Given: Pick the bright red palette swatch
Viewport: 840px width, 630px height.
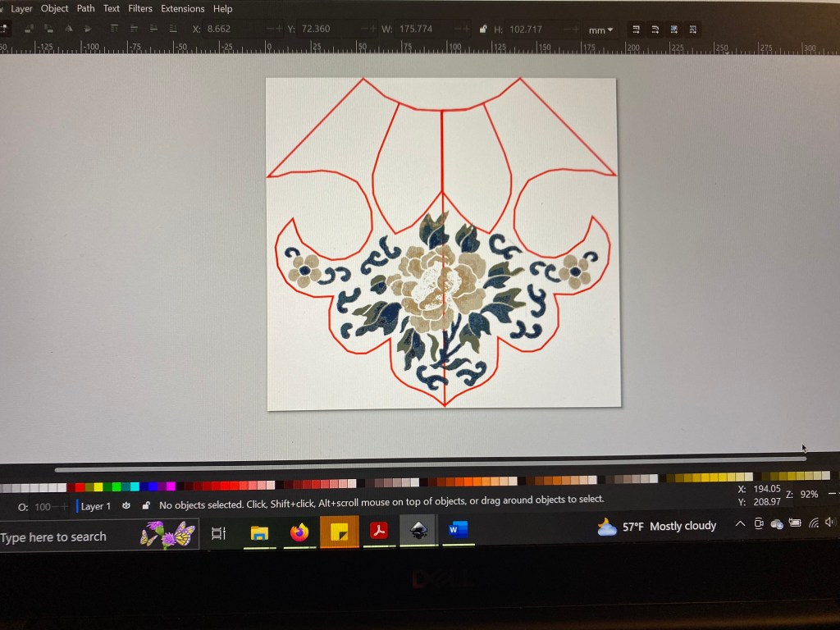Looking at the screenshot, I should (80, 486).
